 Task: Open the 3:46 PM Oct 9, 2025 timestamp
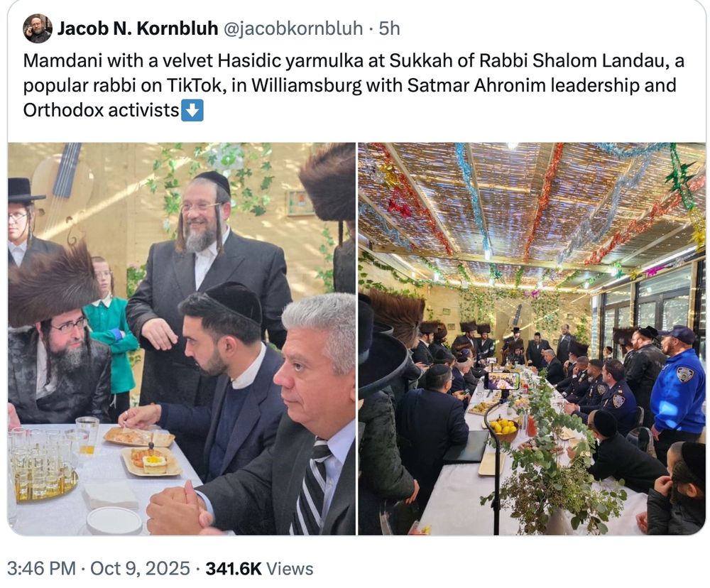[99, 568]
